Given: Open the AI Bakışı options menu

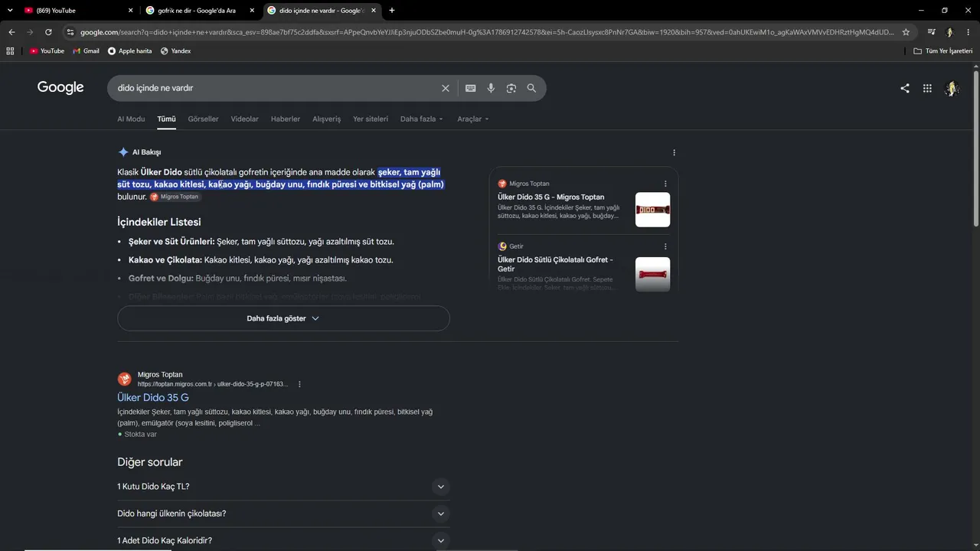Looking at the screenshot, I should [x=674, y=152].
